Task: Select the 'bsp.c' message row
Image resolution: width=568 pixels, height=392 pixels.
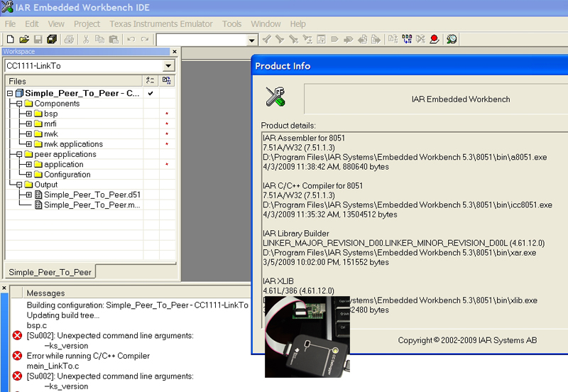Action: 37,325
